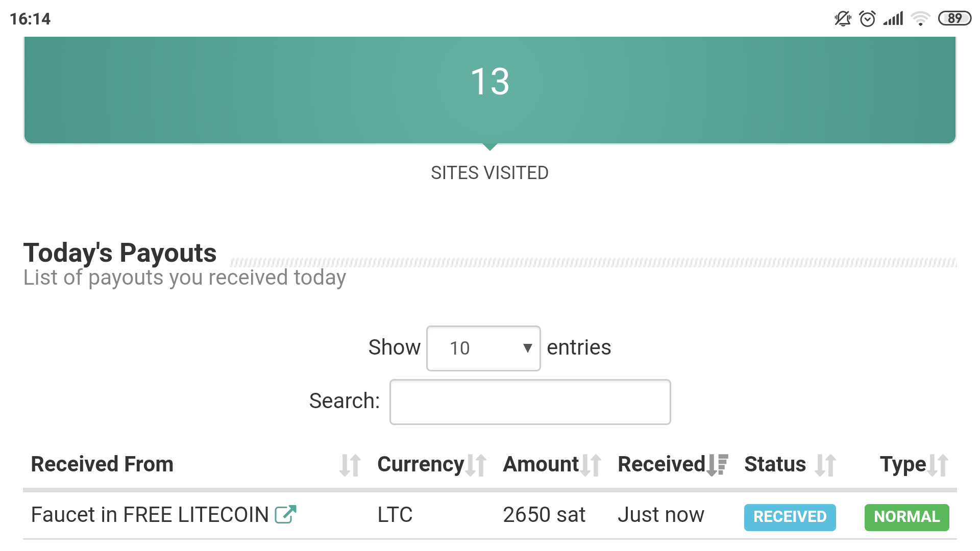The height and width of the screenshot is (551, 980).
Task: Tap the alarm clock status icon
Action: click(x=867, y=19)
